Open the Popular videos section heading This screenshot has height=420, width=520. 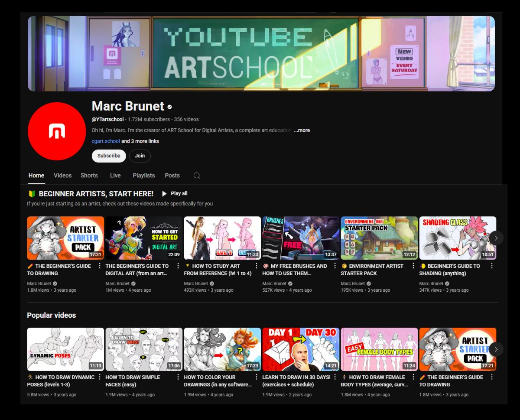coord(51,315)
